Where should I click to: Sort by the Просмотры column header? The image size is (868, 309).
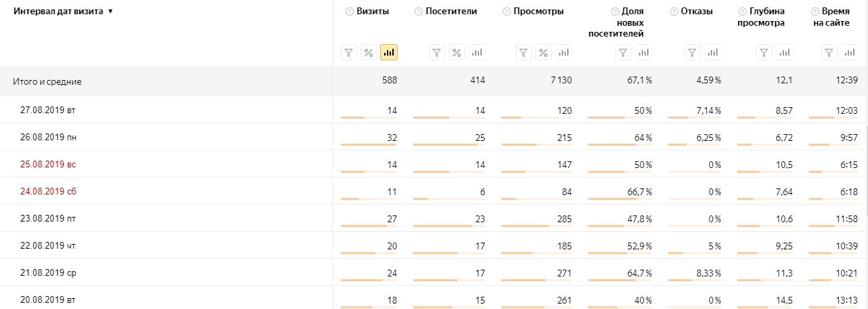coord(539,12)
